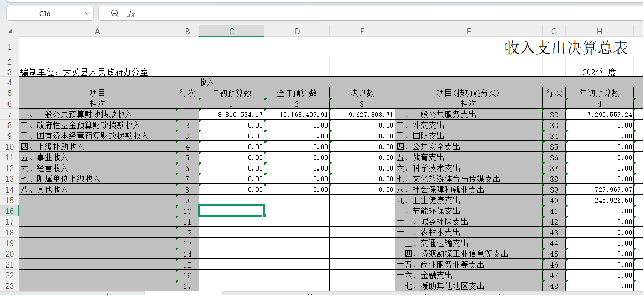Image resolution: width=644 pixels, height=296 pixels.
Task: Select column H header
Action: tap(600, 32)
